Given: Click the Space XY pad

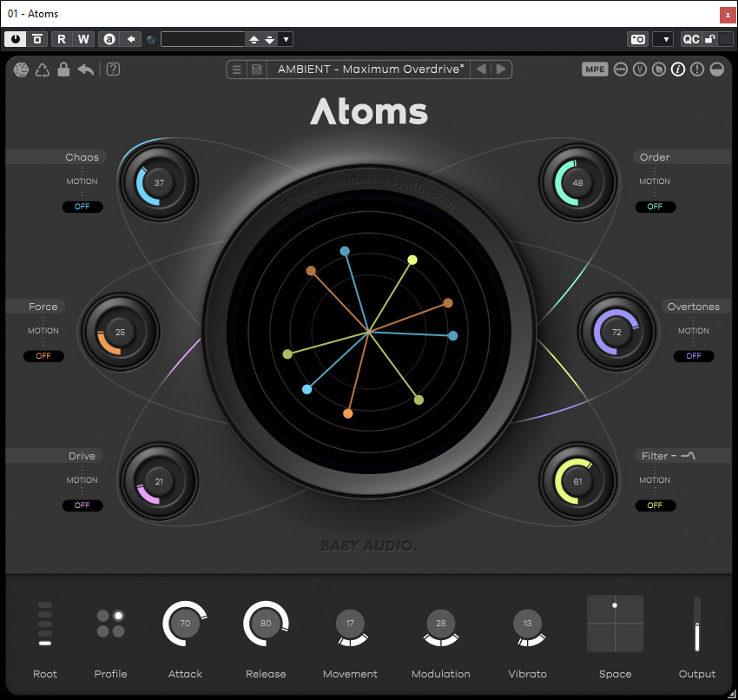Looking at the screenshot, I should click(x=615, y=624).
